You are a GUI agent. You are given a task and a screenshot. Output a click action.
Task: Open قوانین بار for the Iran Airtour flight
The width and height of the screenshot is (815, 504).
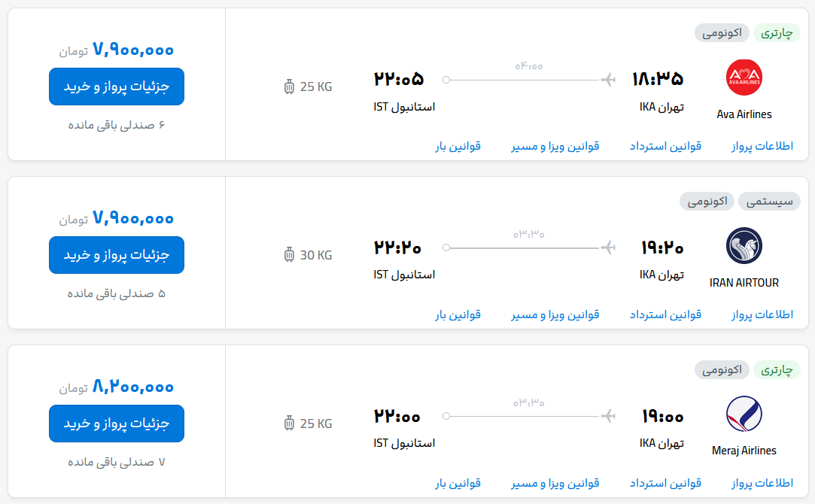(x=458, y=314)
